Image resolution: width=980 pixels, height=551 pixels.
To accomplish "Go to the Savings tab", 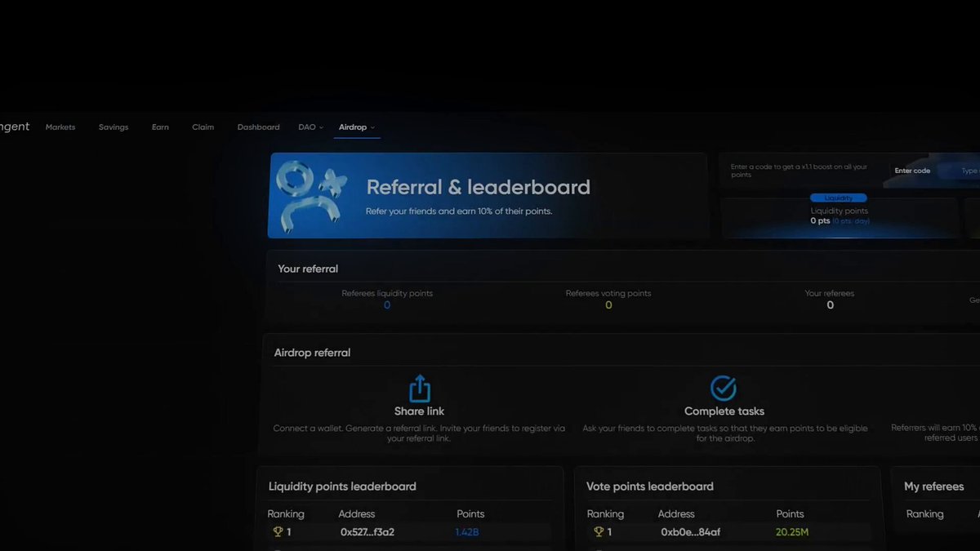I will pos(114,127).
